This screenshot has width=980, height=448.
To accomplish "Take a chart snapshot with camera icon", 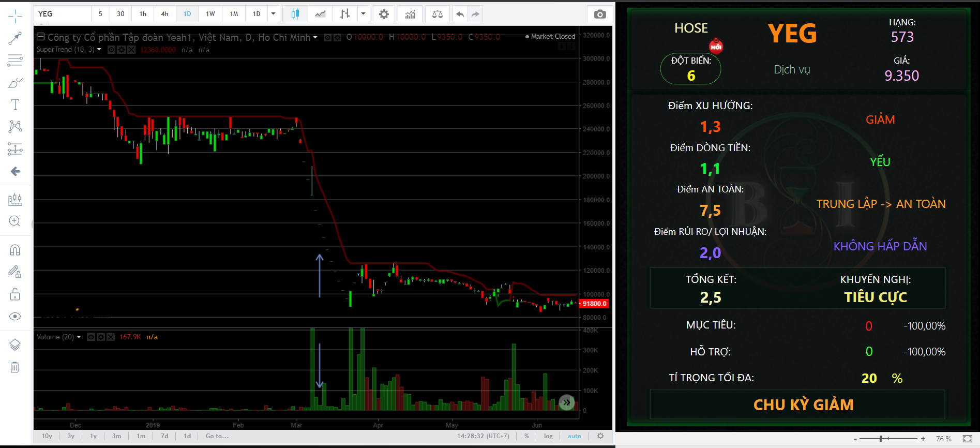I will 599,14.
